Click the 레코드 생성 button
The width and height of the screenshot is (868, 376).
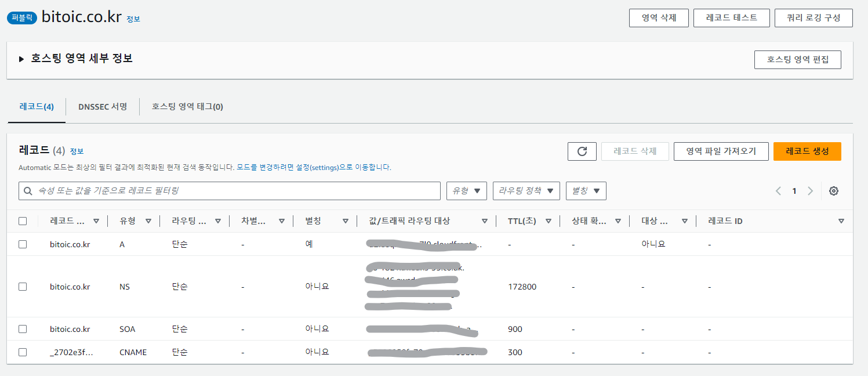coord(807,151)
